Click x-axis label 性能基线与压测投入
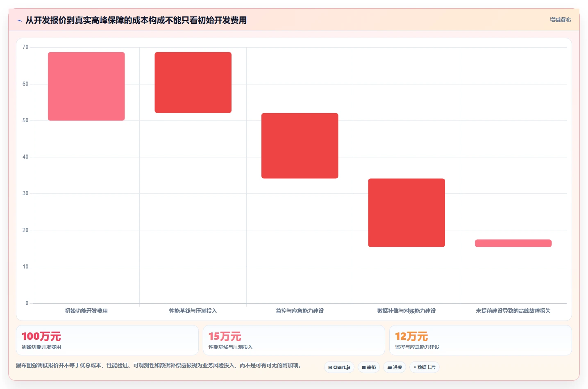 click(x=193, y=311)
